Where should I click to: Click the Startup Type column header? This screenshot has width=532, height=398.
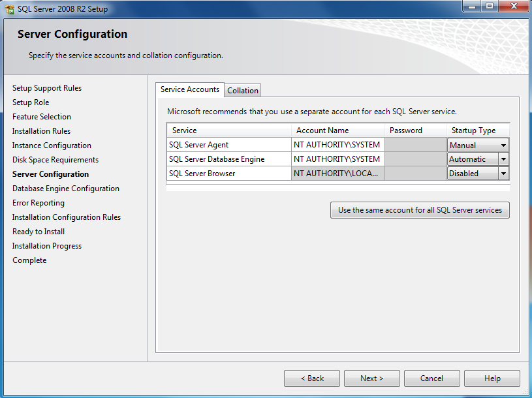click(478, 130)
